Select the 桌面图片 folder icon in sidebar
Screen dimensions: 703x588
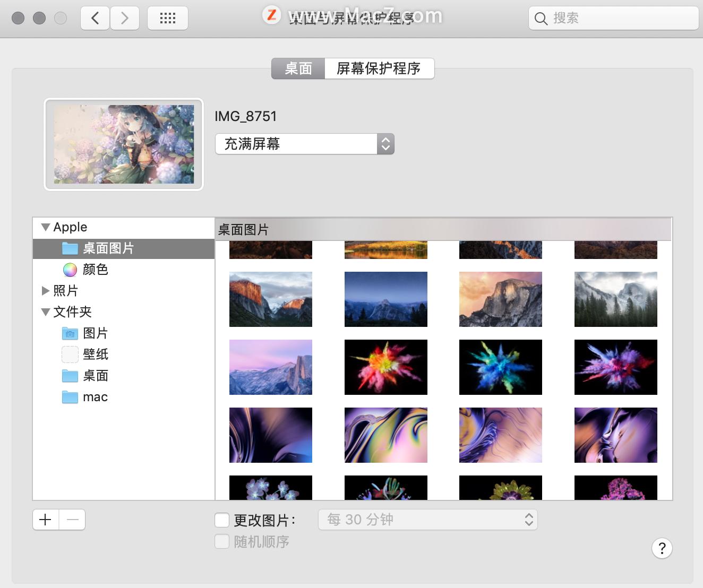(x=70, y=248)
